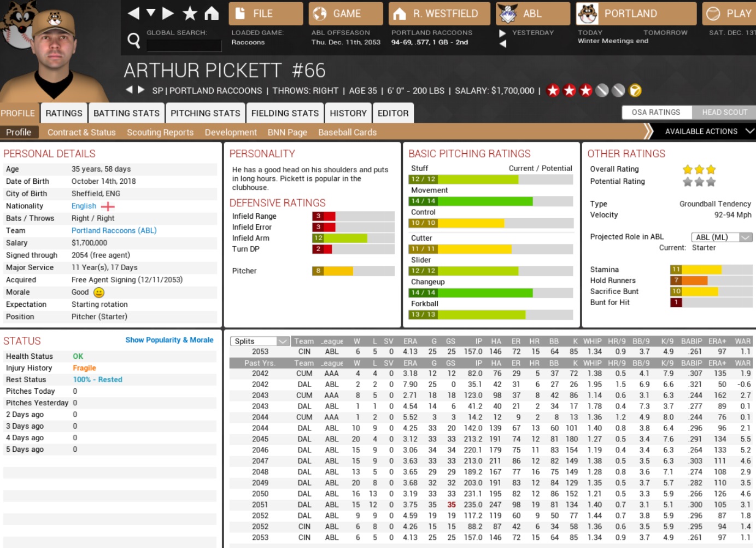Open the ABL (ML) projected role dropdown

(722, 237)
